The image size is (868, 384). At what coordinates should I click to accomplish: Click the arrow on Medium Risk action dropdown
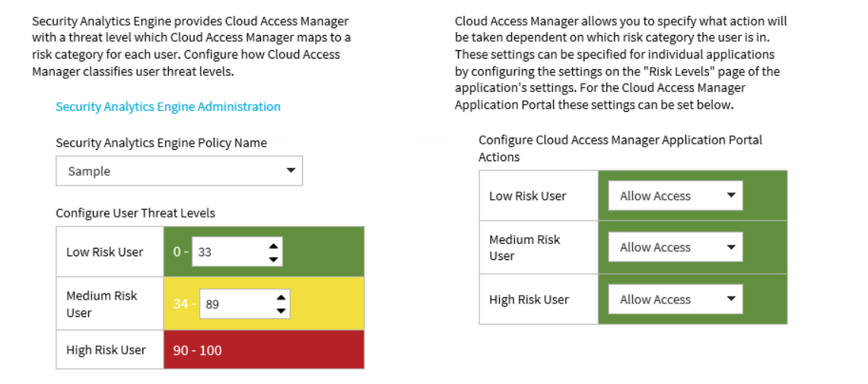(731, 247)
